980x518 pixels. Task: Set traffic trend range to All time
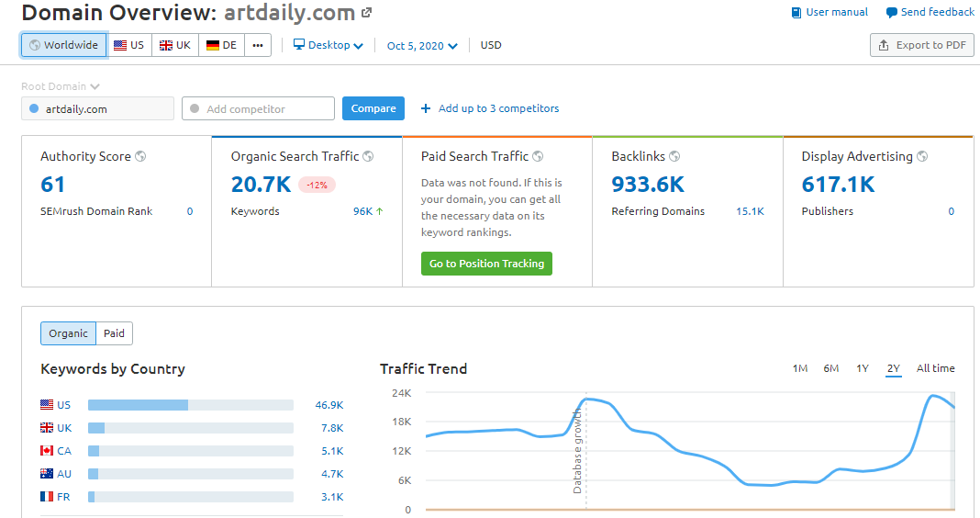(936, 368)
